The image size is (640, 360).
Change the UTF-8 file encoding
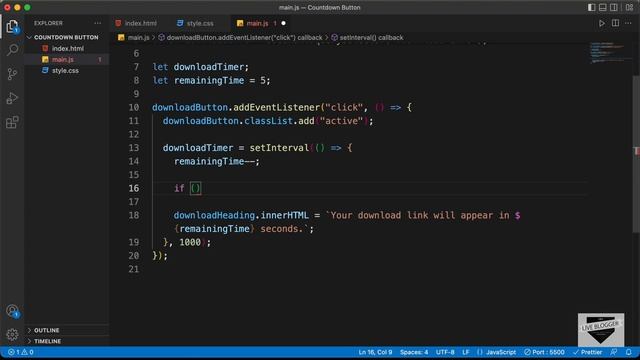click(x=445, y=352)
